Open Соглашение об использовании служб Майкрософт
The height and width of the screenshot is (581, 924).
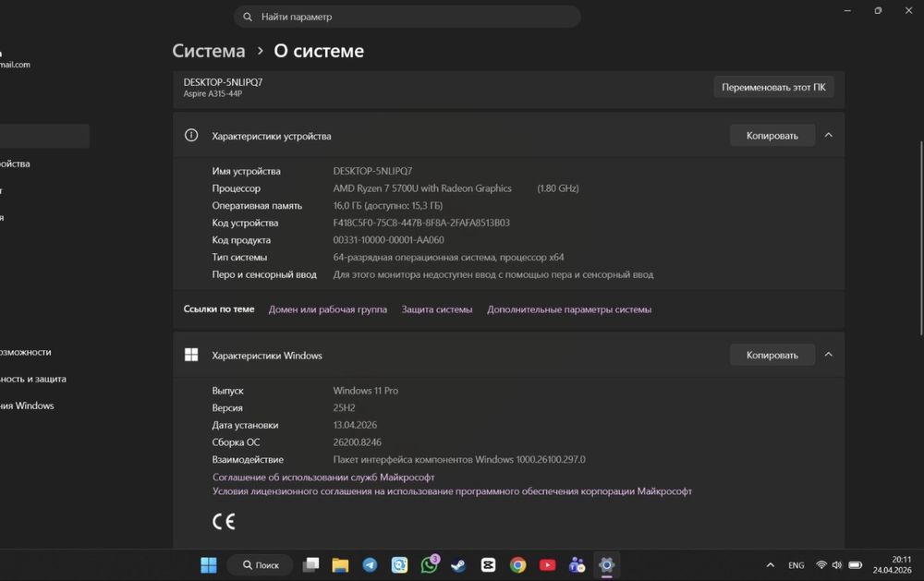pos(323,478)
